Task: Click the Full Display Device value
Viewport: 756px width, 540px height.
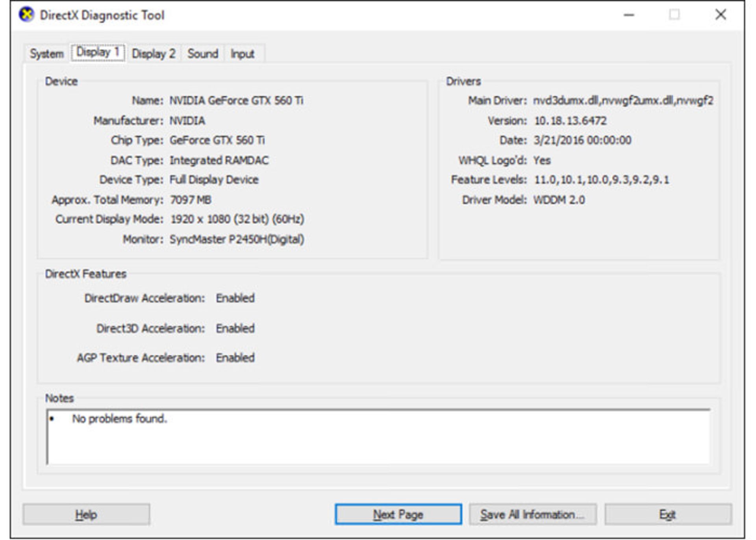Action: tap(214, 180)
